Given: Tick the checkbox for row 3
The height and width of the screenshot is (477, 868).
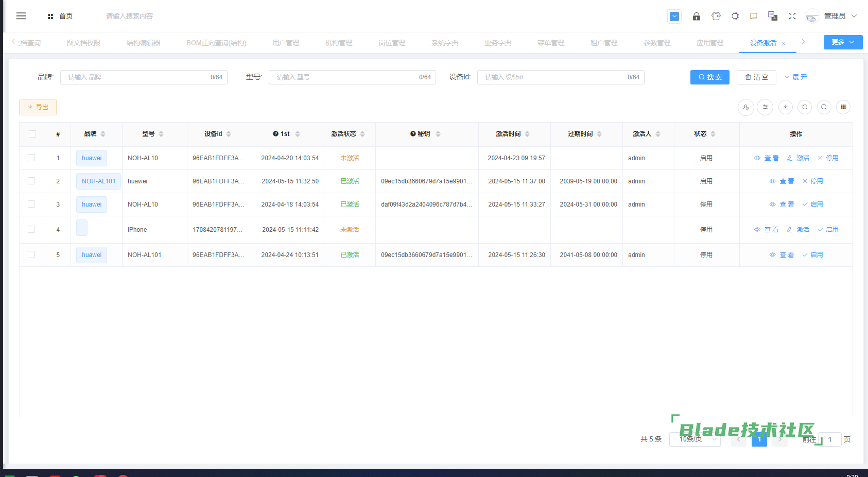Looking at the screenshot, I should [31, 204].
